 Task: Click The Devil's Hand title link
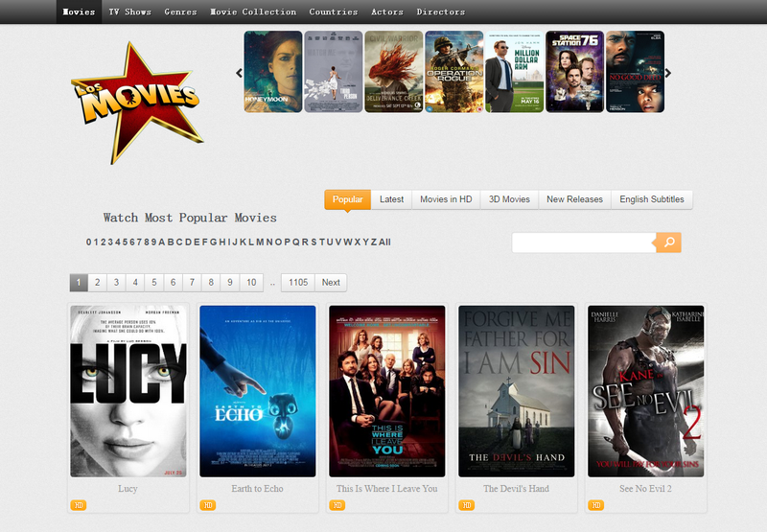pos(516,489)
